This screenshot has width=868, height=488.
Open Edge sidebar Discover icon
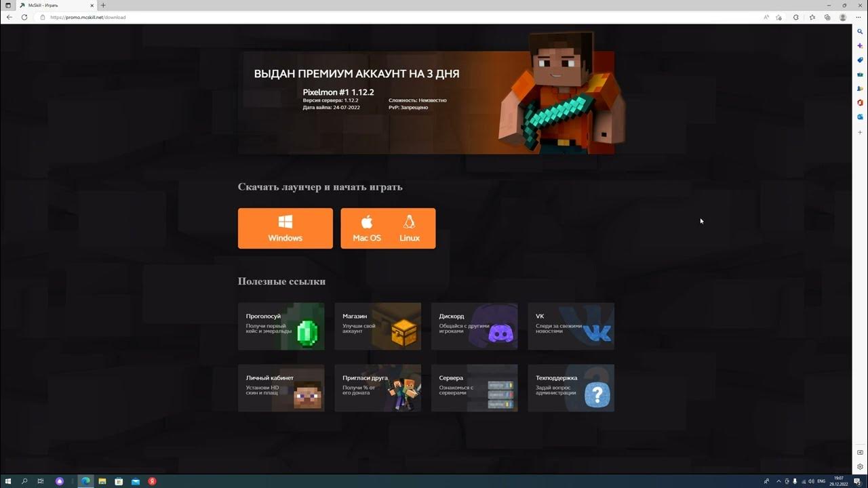tap(860, 45)
